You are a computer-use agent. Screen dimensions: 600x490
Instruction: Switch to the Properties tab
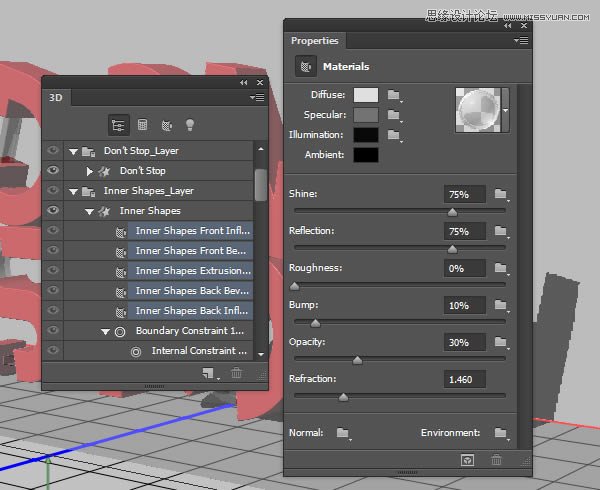315,41
